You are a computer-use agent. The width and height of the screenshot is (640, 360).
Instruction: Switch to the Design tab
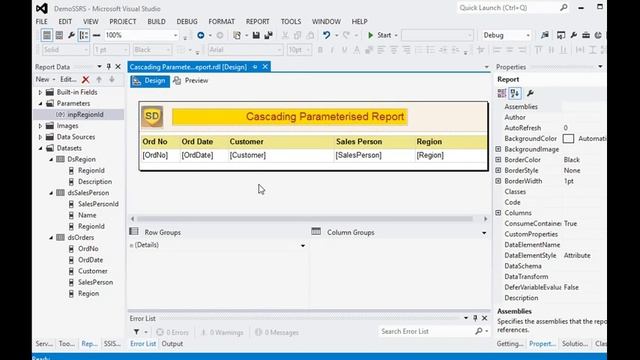pyautogui.click(x=150, y=81)
